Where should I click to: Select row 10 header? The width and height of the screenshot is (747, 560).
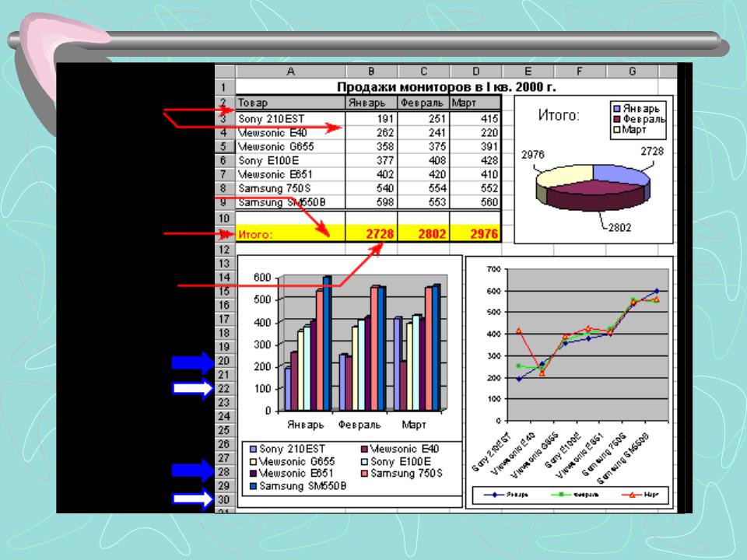(x=224, y=218)
